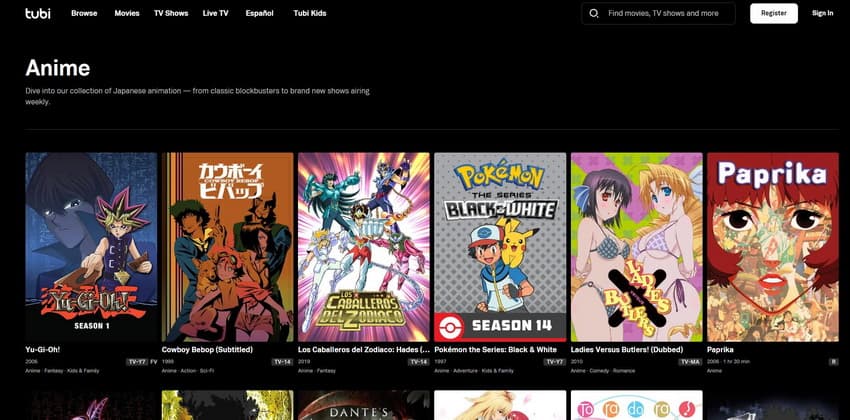The image size is (850, 420).
Task: Click the Tubi logo
Action: tap(38, 13)
